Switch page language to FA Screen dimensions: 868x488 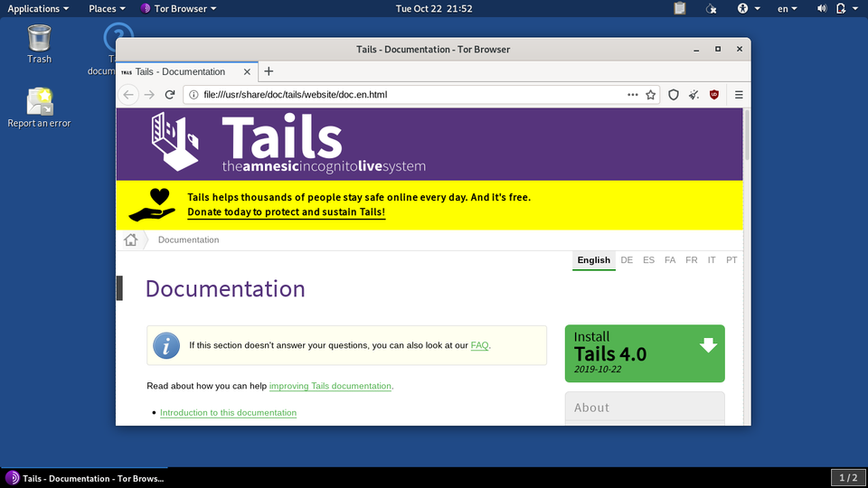670,260
